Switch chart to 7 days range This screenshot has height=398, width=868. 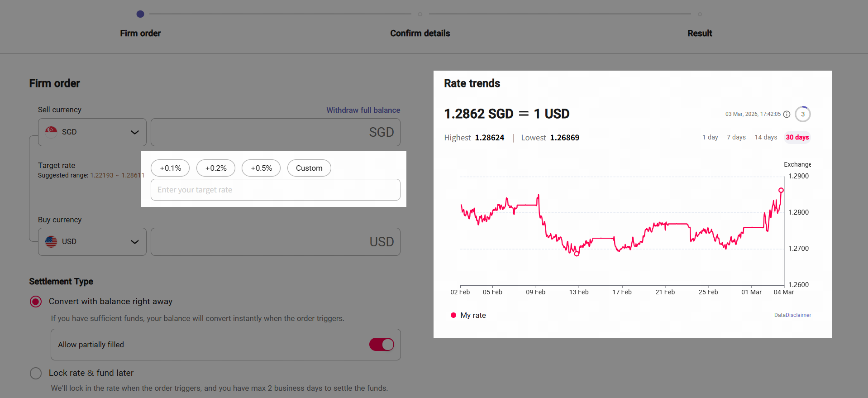tap(736, 137)
